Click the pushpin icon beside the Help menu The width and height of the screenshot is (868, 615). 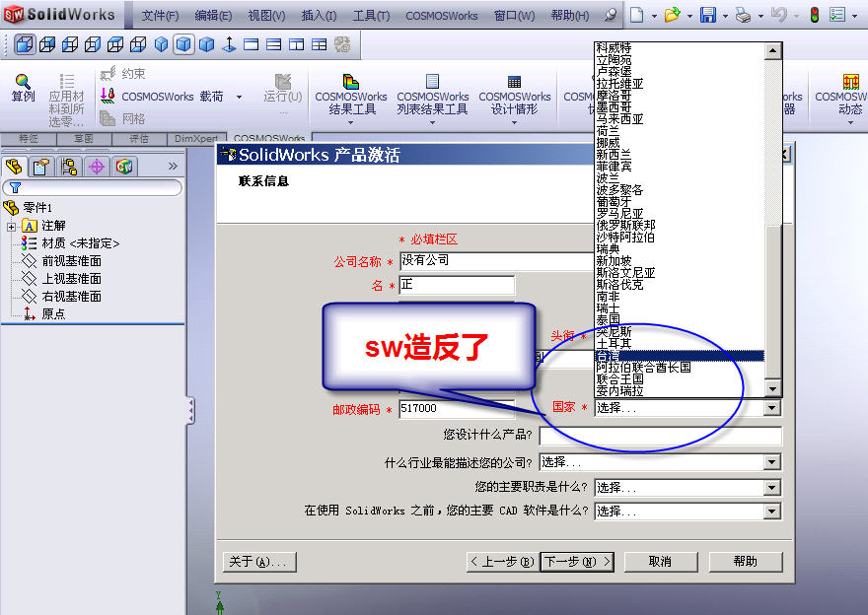pos(610,15)
